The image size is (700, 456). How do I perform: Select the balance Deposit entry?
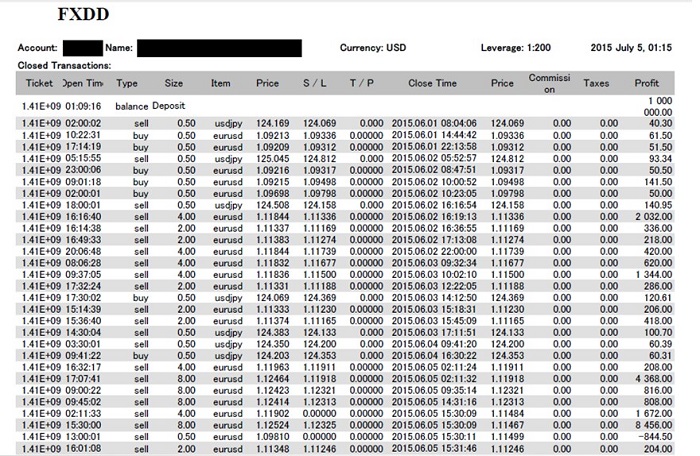150,106
